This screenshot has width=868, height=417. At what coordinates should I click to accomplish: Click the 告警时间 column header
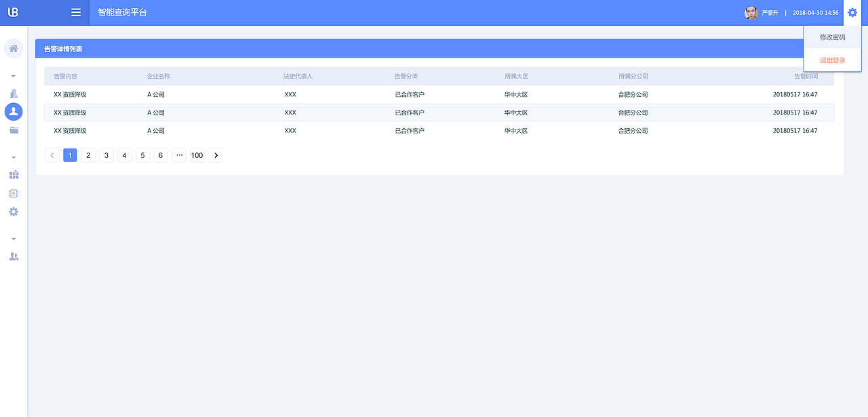pyautogui.click(x=806, y=77)
